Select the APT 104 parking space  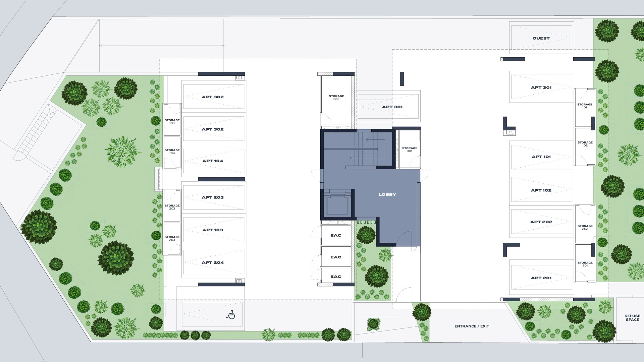(x=213, y=161)
